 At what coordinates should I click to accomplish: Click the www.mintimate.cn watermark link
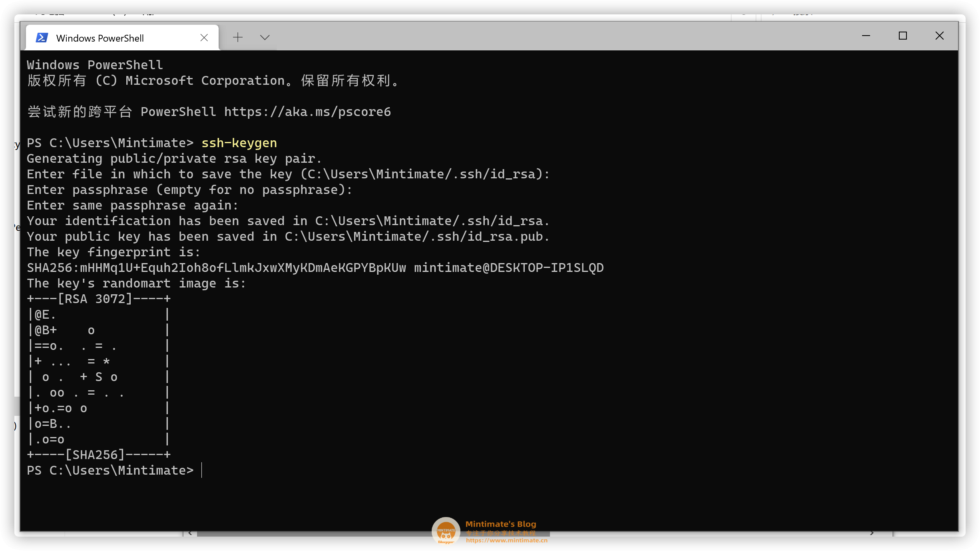point(506,541)
